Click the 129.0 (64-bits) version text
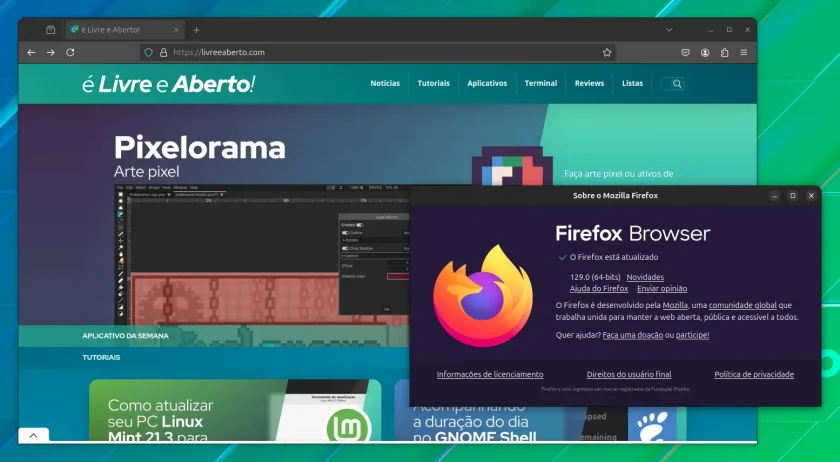Viewport: 840px width, 462px height. click(x=595, y=277)
